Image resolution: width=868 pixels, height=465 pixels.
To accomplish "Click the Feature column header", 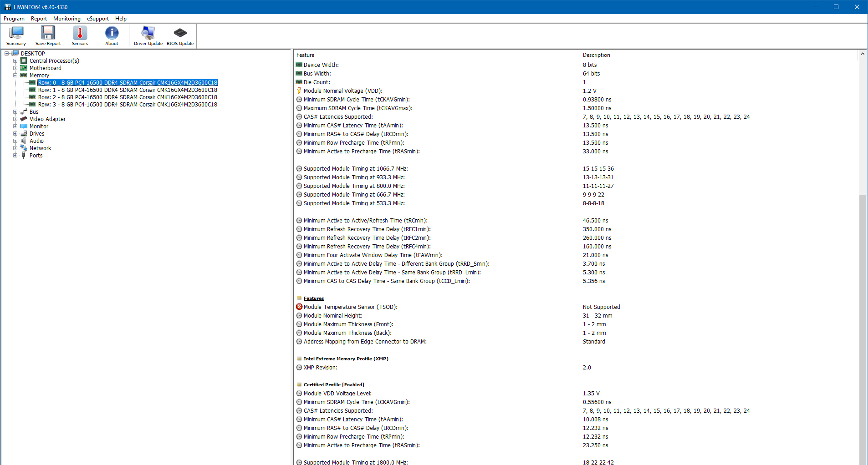I will tap(437, 55).
